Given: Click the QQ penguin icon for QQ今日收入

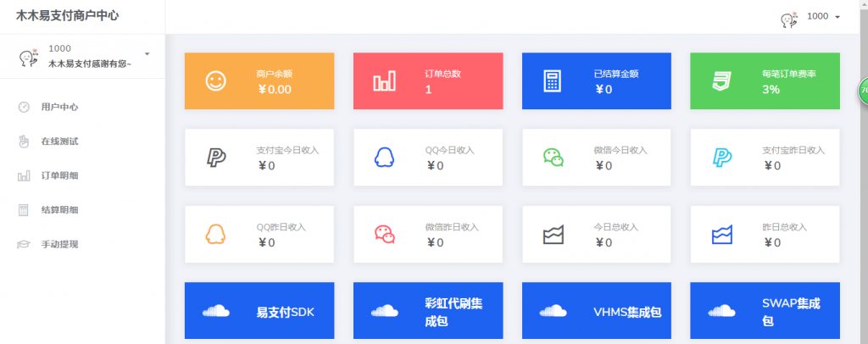Looking at the screenshot, I should 384,157.
